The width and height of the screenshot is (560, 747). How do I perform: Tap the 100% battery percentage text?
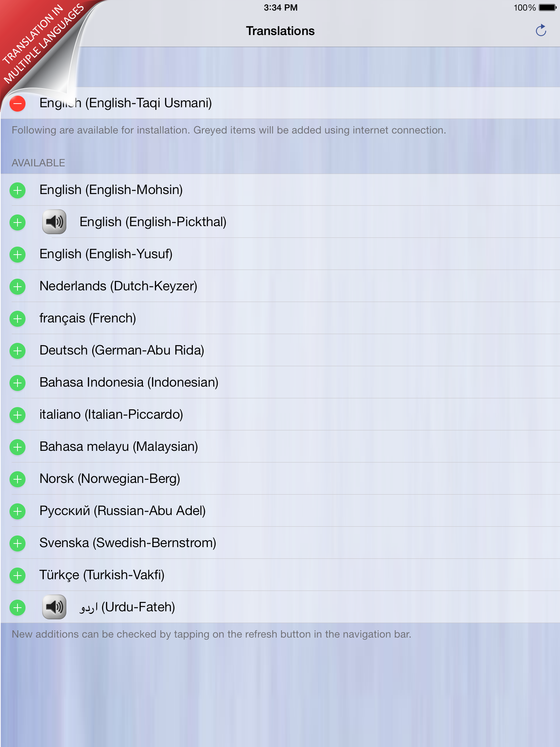tap(525, 8)
